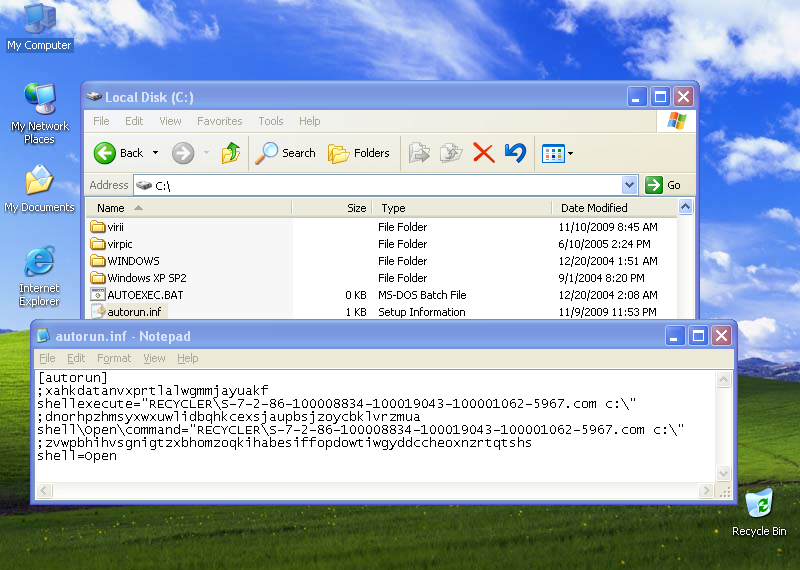
Task: Click the red Delete toolbar icon
Action: [484, 153]
